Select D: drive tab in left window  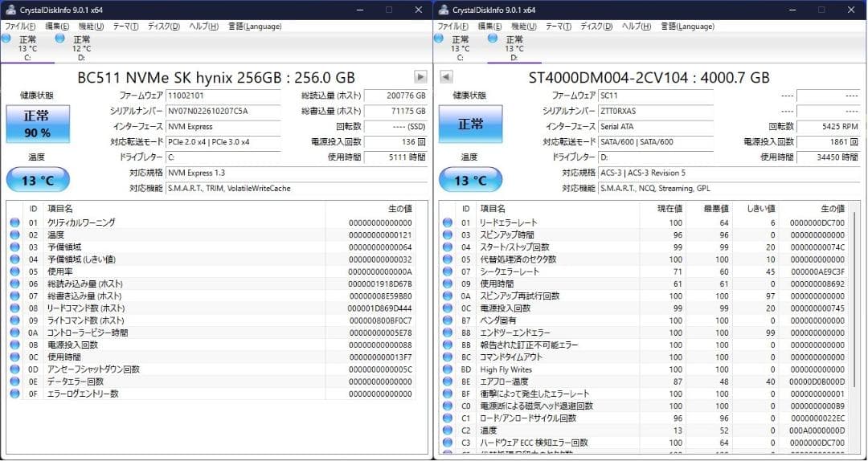[x=81, y=47]
